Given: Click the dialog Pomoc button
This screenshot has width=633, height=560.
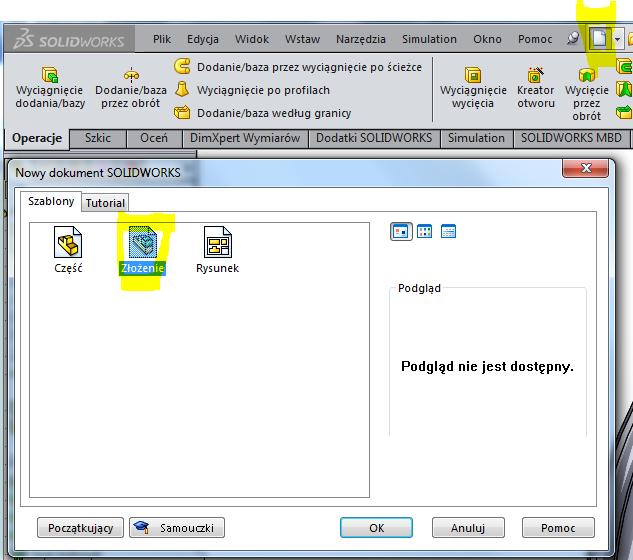Looking at the screenshot, I should coord(558,528).
